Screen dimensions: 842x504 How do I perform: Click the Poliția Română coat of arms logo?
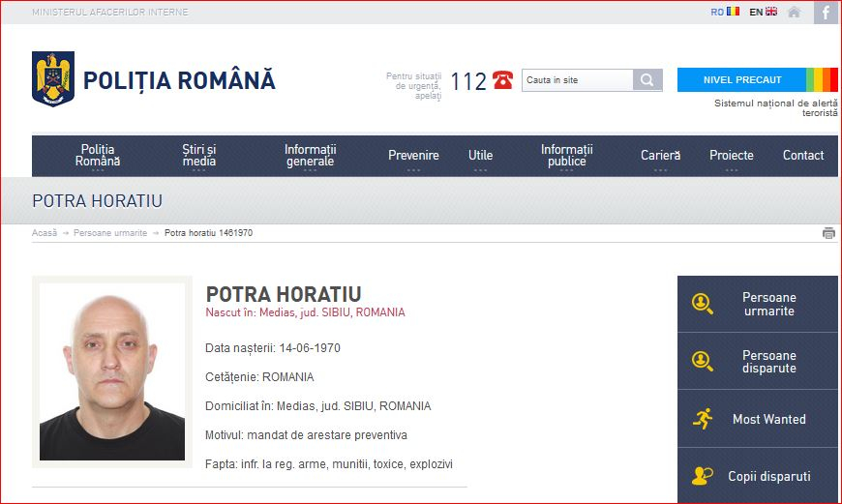click(53, 79)
